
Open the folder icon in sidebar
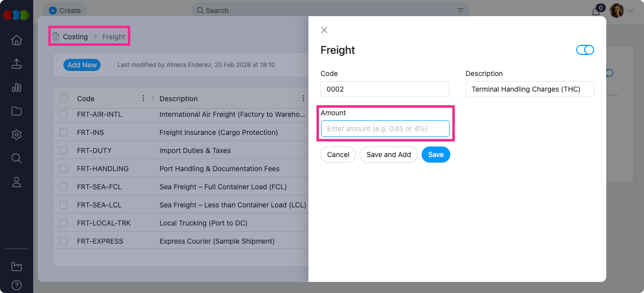16,111
